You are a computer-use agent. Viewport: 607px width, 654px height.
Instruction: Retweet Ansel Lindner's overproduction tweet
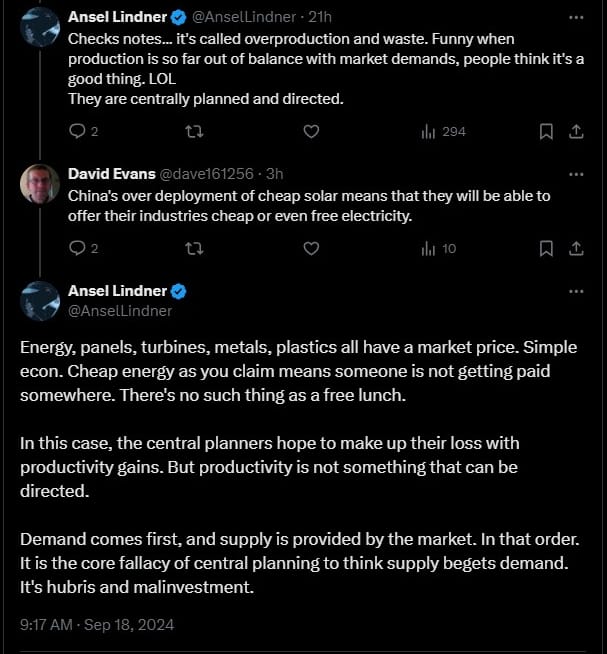pyautogui.click(x=194, y=131)
